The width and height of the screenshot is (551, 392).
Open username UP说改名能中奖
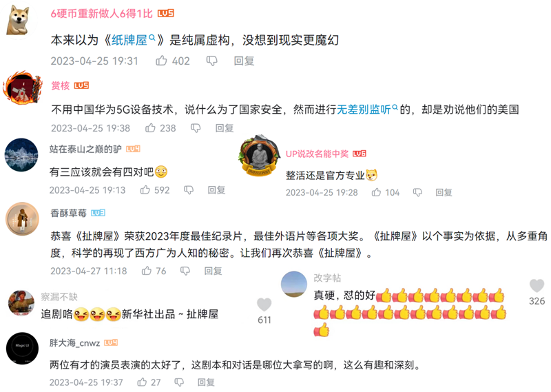pyautogui.click(x=317, y=154)
